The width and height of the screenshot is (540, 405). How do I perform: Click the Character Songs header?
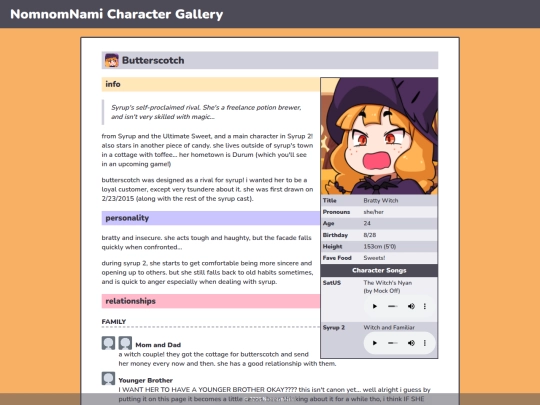(x=379, y=270)
